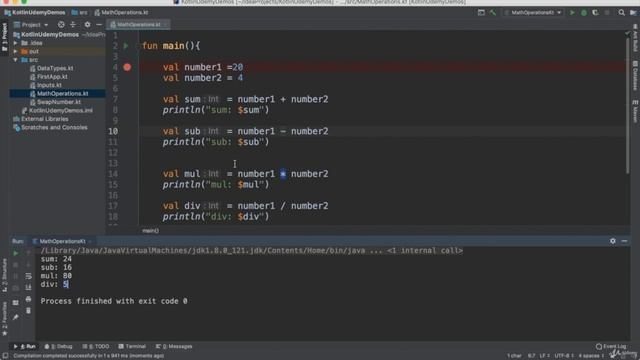This screenshot has width=640, height=360.
Task: Minimize the Run panel with minus icon
Action: 624,241
